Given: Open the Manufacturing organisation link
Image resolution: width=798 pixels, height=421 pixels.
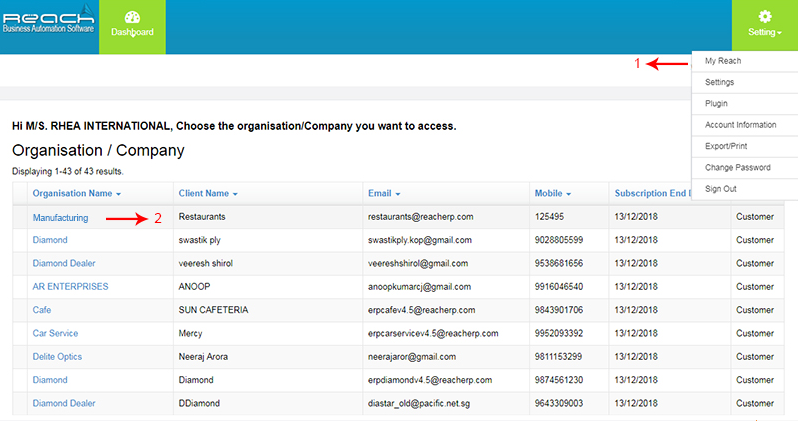Looking at the screenshot, I should 60,217.
